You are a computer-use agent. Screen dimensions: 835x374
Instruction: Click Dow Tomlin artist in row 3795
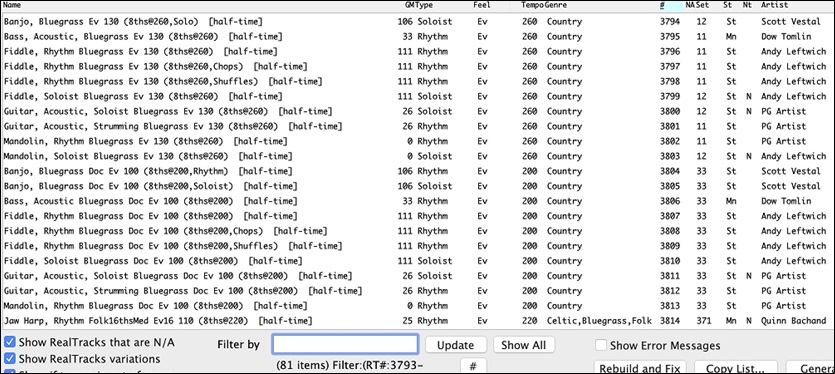[786, 37]
